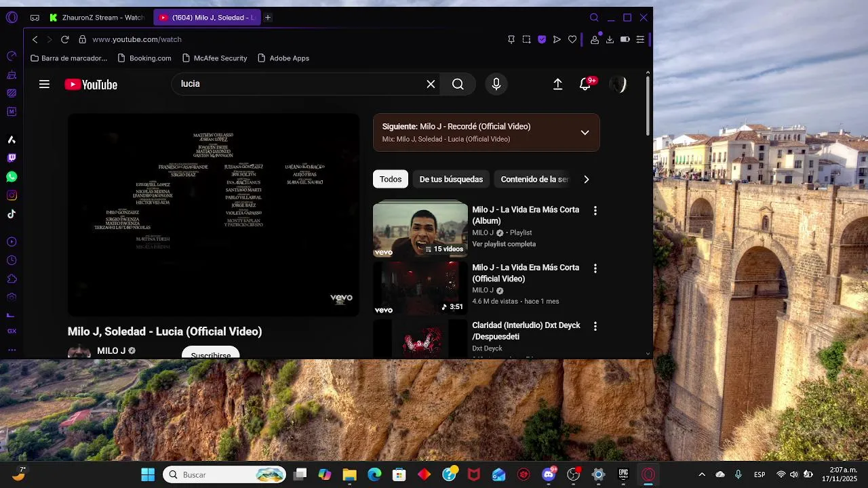Go to YouTube home via logo
Viewport: 868px width, 488px height.
coord(91,84)
